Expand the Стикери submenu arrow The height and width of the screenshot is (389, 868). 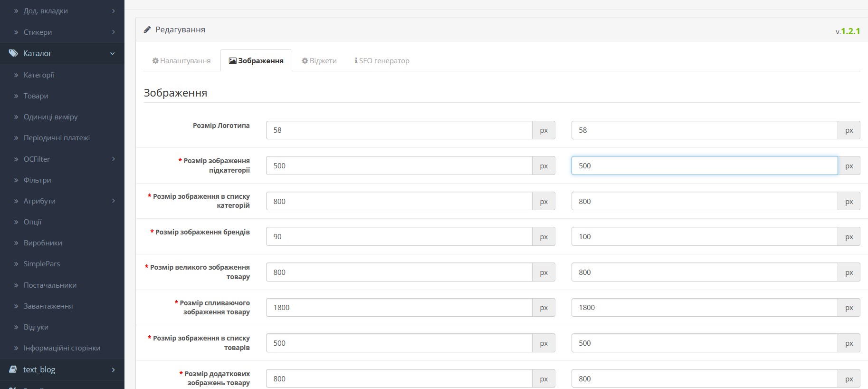click(114, 32)
